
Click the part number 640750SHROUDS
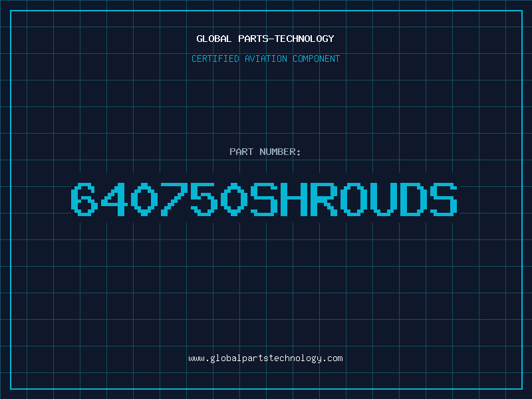click(264, 199)
